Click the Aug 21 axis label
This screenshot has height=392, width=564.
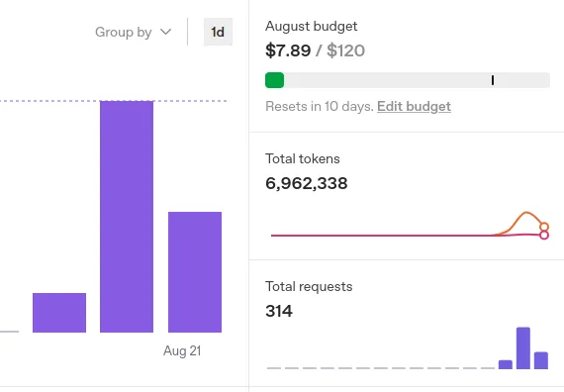pyautogui.click(x=182, y=351)
